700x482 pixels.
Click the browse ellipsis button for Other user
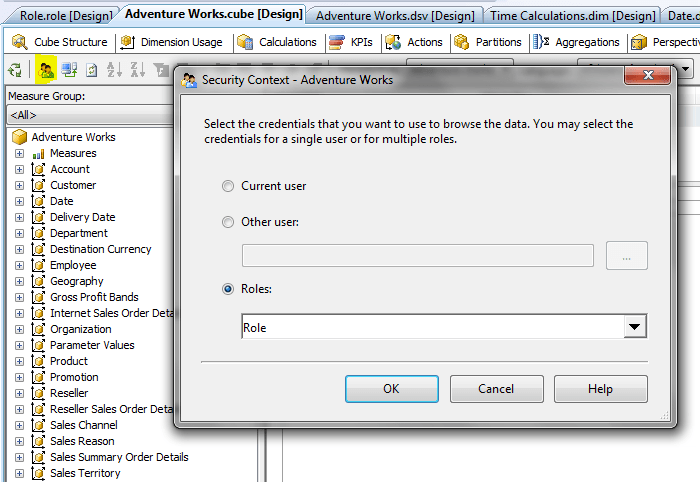pos(626,256)
